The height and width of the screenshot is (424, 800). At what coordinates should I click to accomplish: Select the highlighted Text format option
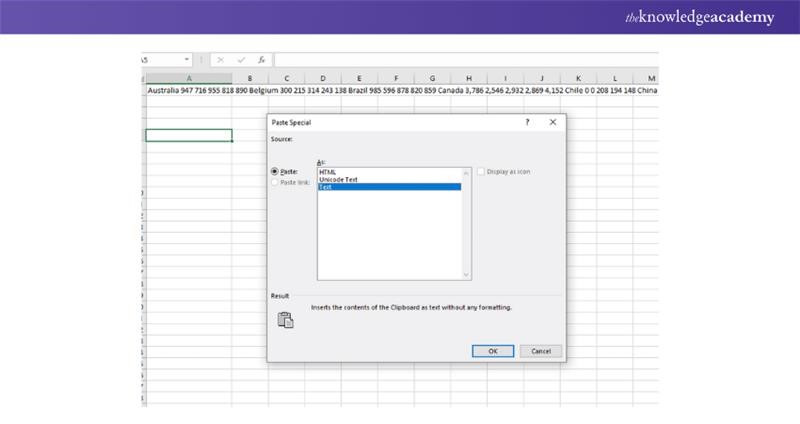[x=389, y=187]
